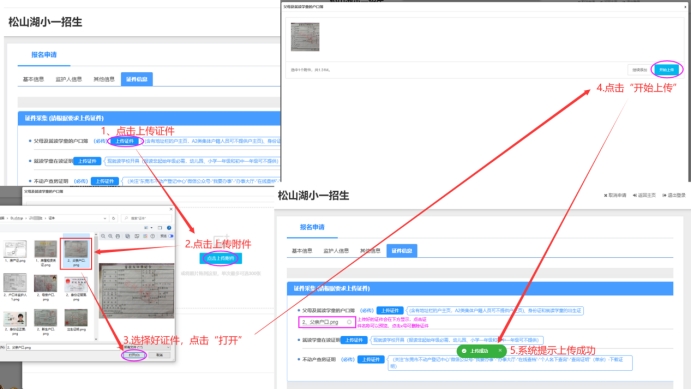Remove the uploaded 父亲户口.png via its circle icon
Image resolution: width=692 pixels, height=389 pixels.
click(x=349, y=322)
